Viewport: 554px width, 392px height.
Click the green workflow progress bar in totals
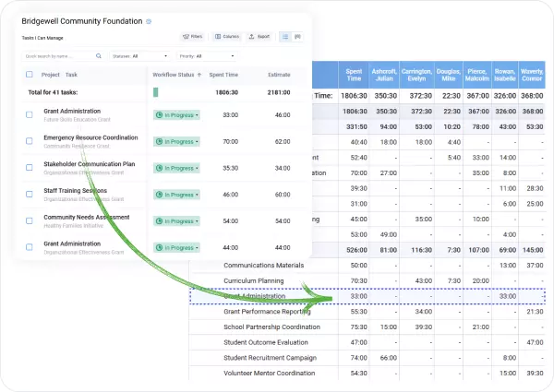tap(155, 92)
